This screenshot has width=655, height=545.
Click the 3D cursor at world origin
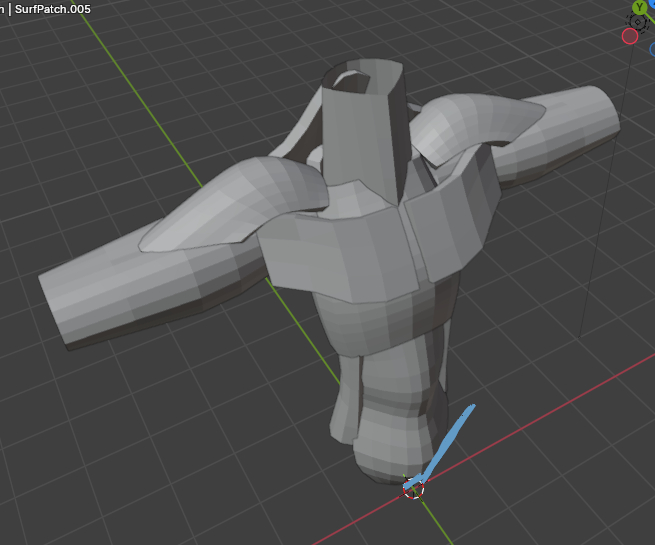pyautogui.click(x=413, y=488)
